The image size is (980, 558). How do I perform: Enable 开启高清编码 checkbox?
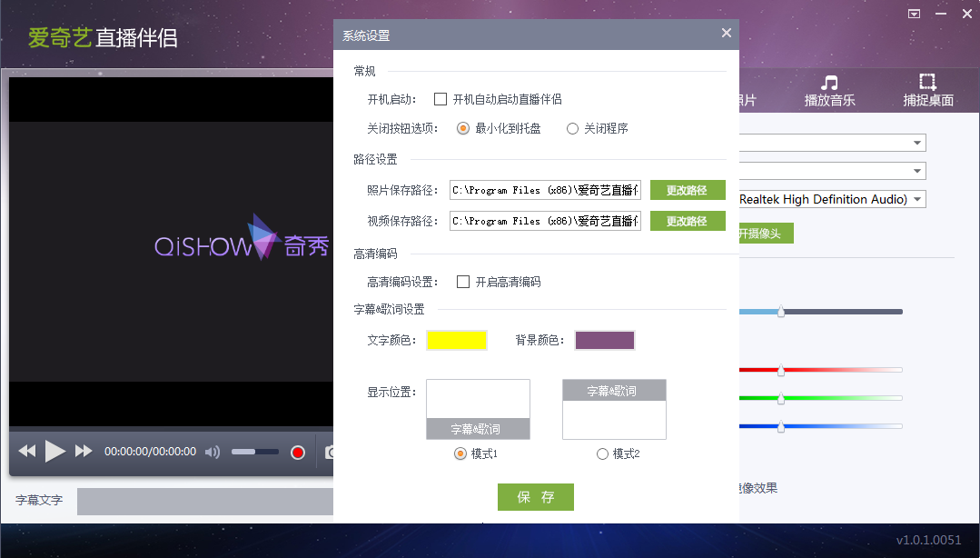463,282
